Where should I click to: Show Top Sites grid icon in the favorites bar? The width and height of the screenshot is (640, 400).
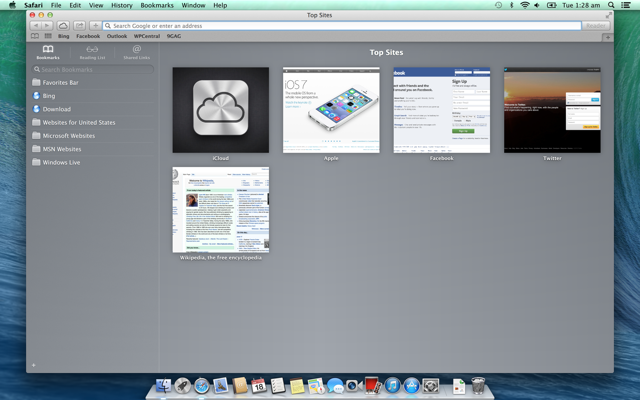[48, 36]
